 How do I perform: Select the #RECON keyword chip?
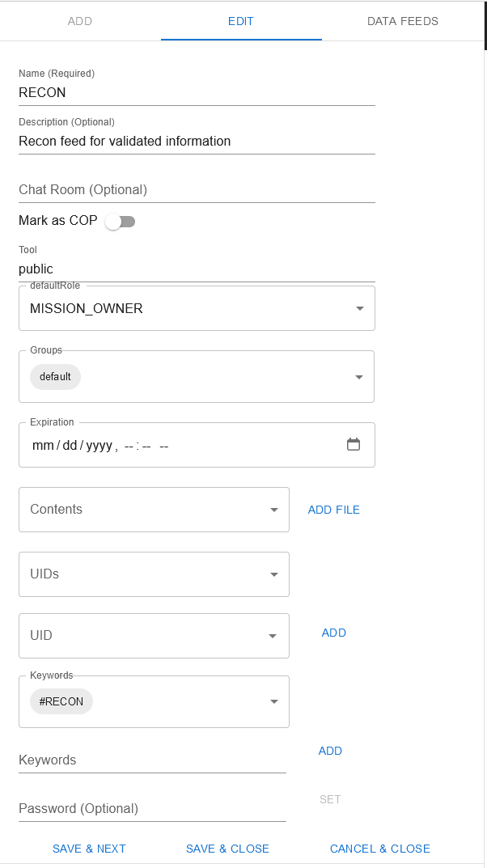pyautogui.click(x=61, y=701)
